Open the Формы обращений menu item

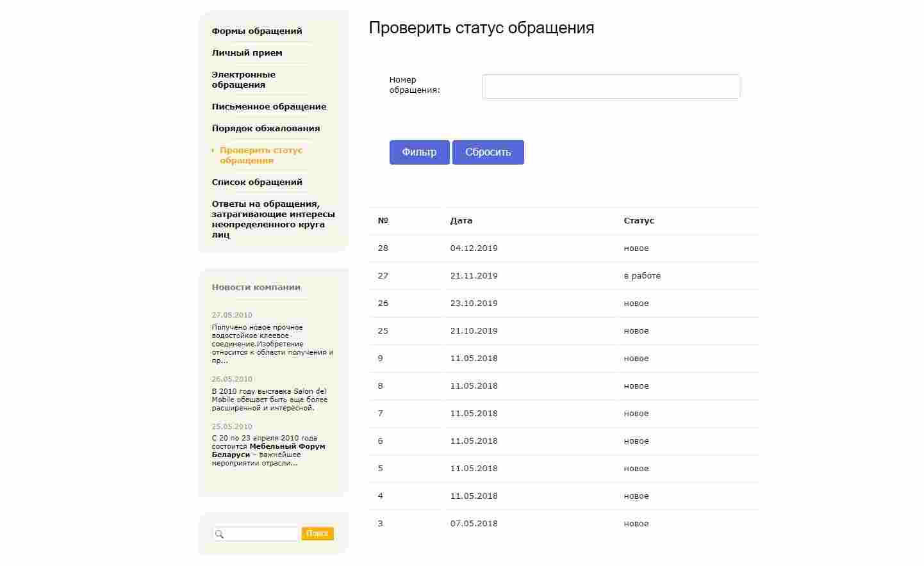[256, 30]
